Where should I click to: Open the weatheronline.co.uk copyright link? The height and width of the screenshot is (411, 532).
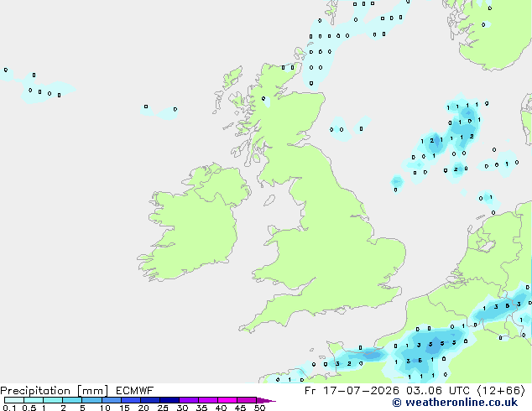click(455, 403)
